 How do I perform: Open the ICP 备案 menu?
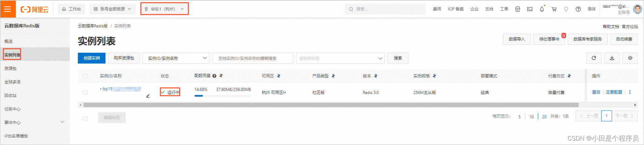click(x=456, y=9)
